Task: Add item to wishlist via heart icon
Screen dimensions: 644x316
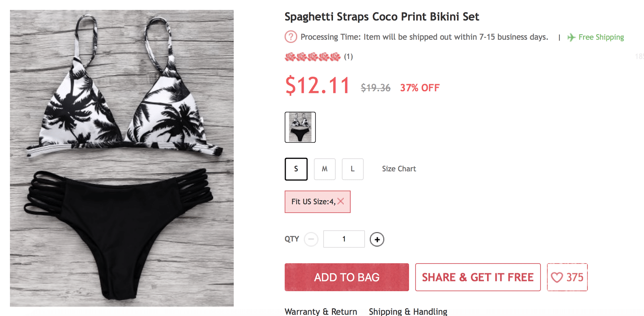Action: point(557,277)
